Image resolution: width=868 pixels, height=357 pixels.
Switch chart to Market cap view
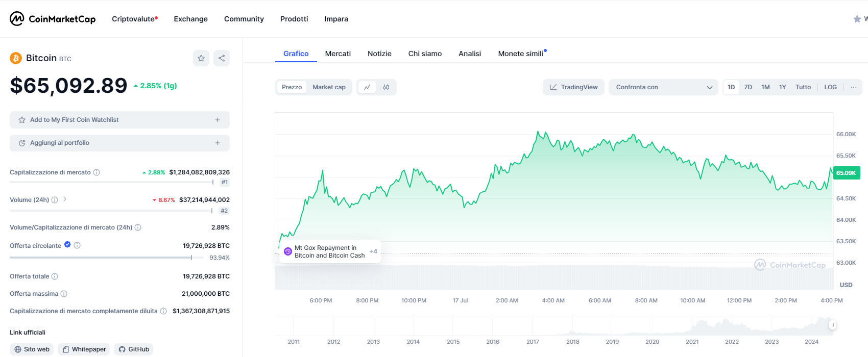pos(329,87)
